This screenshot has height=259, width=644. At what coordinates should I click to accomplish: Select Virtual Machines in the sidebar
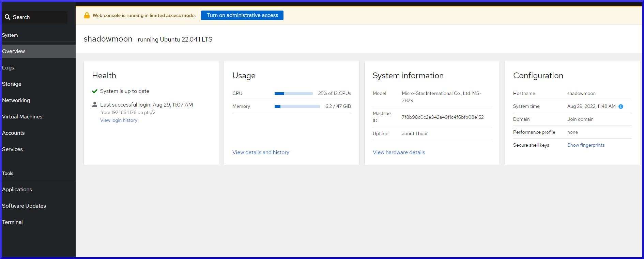(22, 117)
